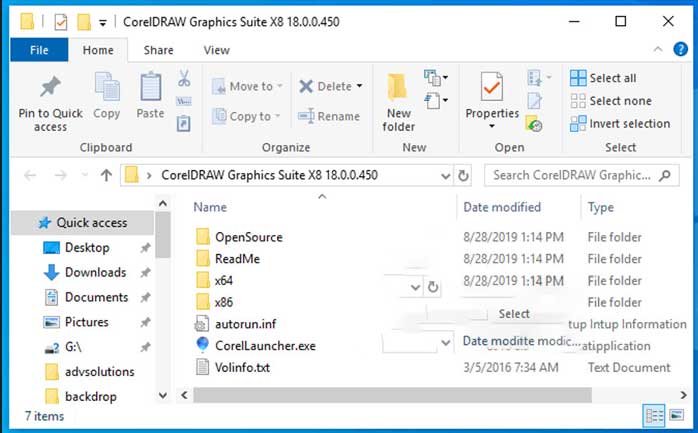Click the Paste shortcut icon

point(184,123)
